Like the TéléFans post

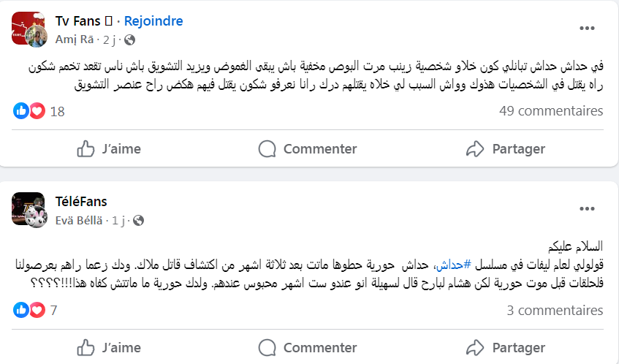coord(109,348)
